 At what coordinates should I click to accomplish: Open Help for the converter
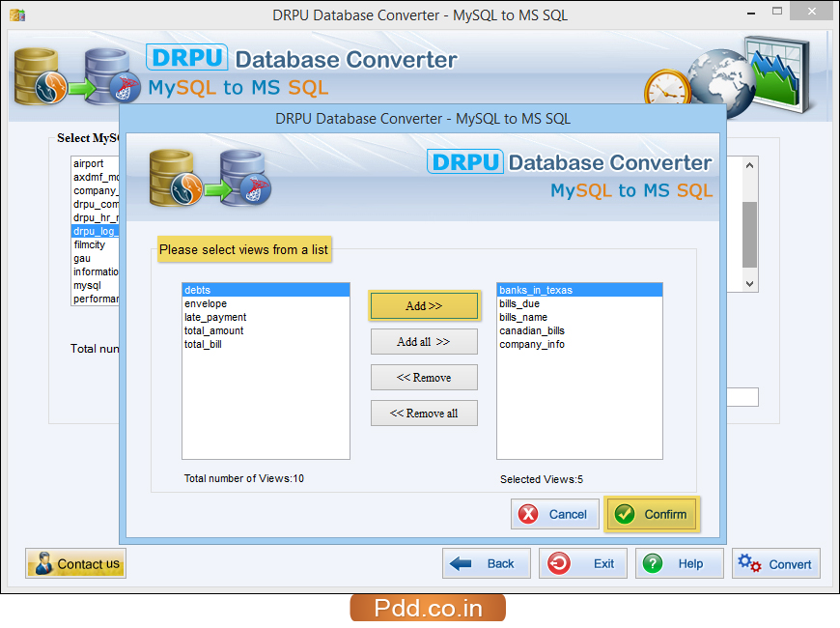pos(680,563)
